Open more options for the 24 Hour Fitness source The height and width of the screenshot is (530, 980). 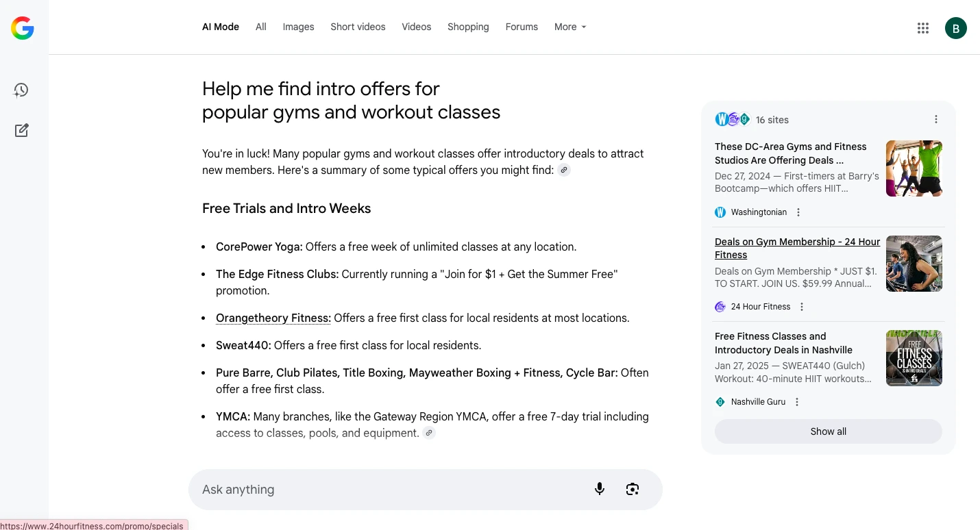[802, 307]
